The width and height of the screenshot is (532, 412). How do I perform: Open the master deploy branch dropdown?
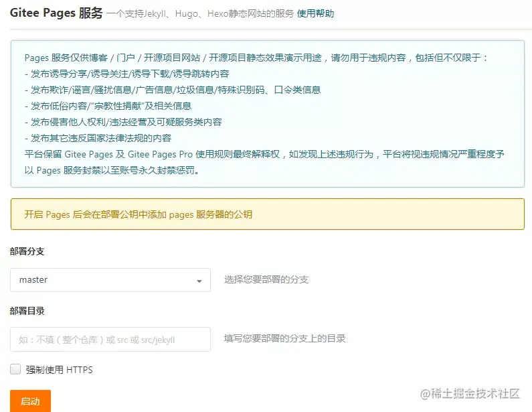pyautogui.click(x=110, y=280)
